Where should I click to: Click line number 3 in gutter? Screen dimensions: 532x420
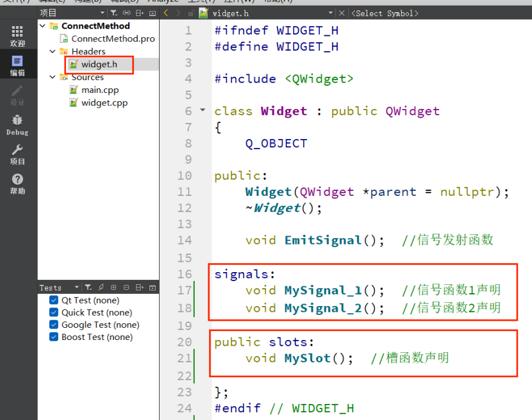click(x=188, y=63)
